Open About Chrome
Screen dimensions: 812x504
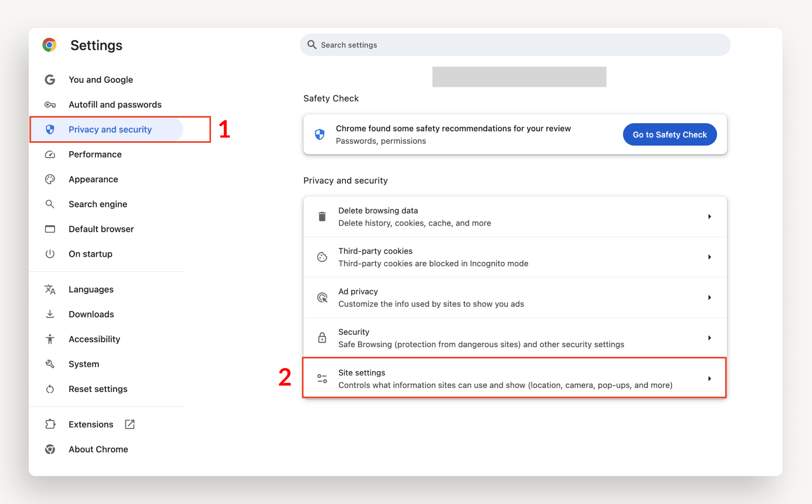[x=98, y=449]
